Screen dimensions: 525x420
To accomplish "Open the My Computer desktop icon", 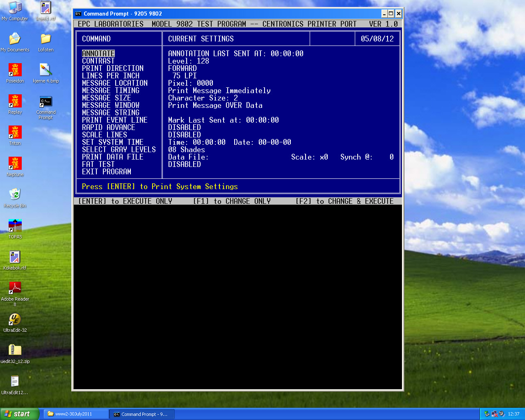I will pyautogui.click(x=15, y=8).
